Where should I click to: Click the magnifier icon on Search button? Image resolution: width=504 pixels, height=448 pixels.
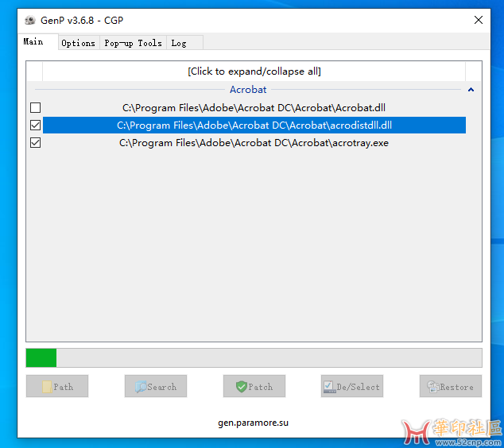pyautogui.click(x=141, y=387)
